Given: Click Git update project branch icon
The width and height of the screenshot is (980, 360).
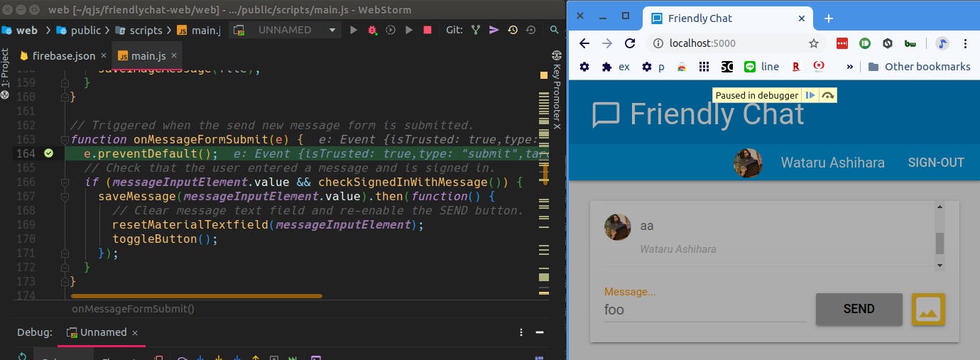Looking at the screenshot, I should 476,30.
